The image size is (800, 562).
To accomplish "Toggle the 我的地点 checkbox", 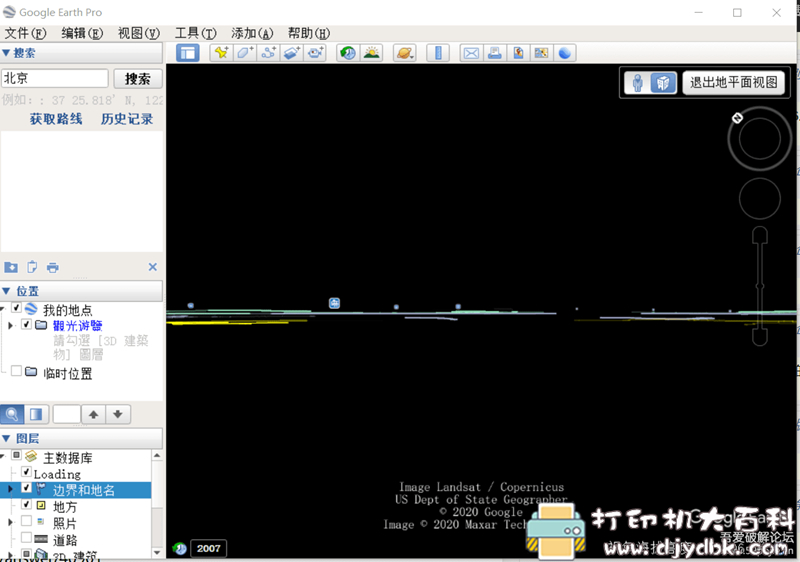I will 16,308.
